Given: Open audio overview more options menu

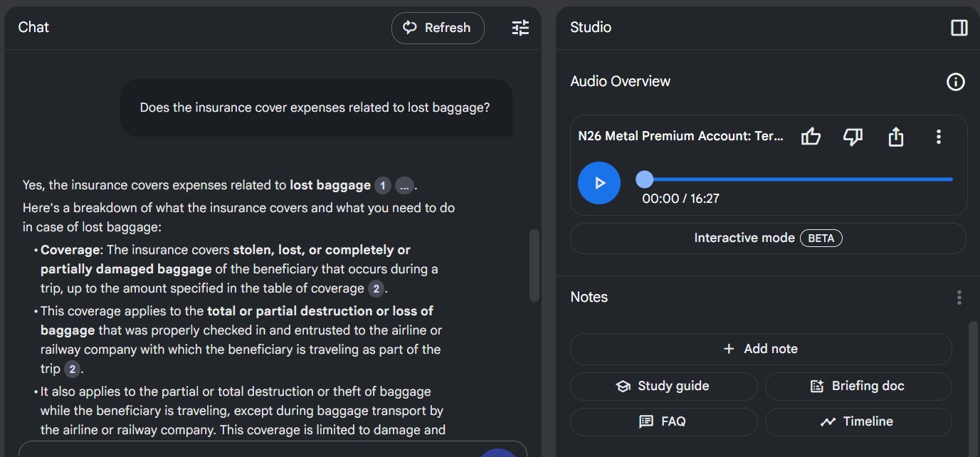Looking at the screenshot, I should click(938, 137).
